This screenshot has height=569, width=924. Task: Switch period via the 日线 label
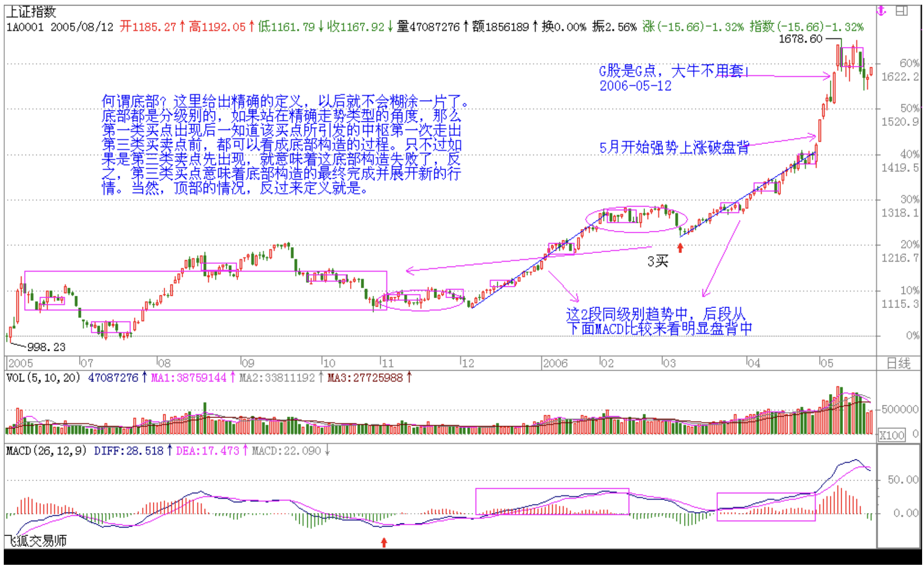point(898,363)
